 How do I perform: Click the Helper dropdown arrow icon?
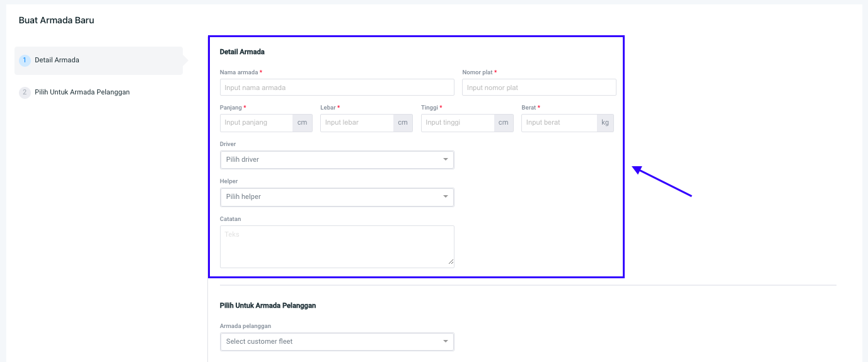click(446, 197)
